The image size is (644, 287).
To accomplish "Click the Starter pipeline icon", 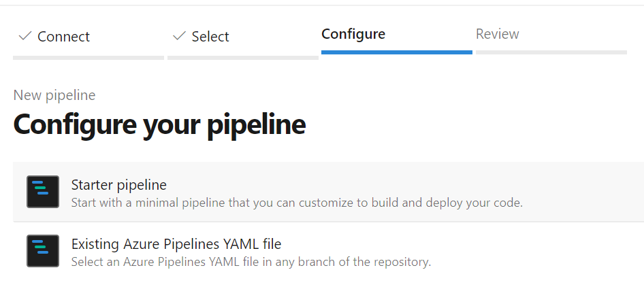I will point(42,192).
